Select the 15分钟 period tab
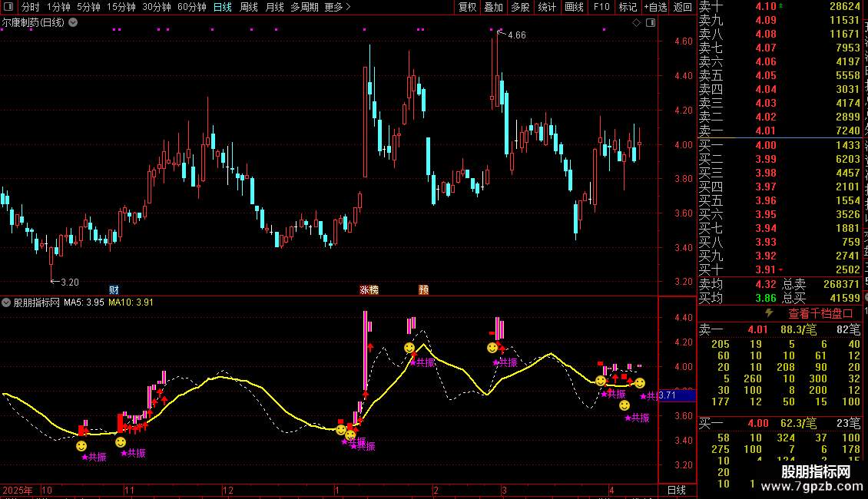Screen dimensions: 868x499 click(121, 7)
